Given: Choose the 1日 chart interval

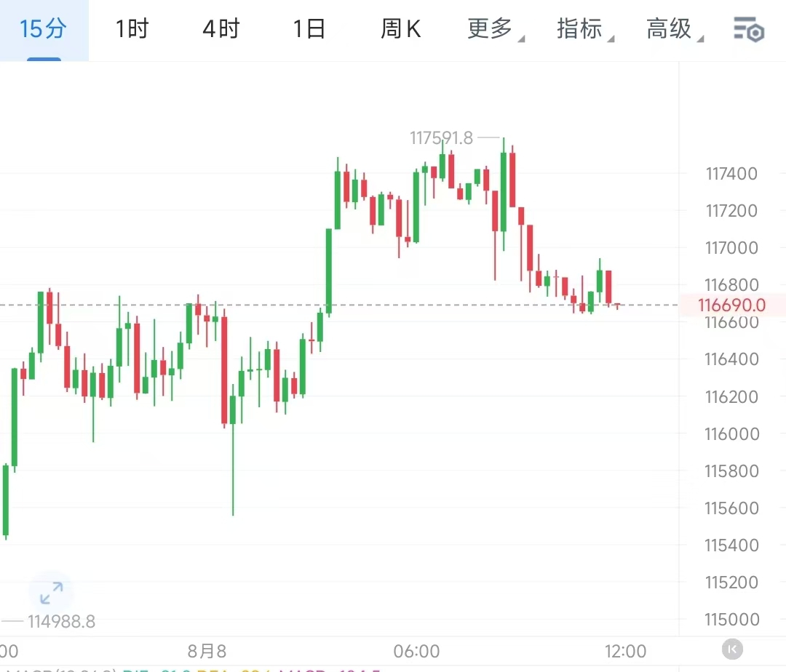Looking at the screenshot, I should [309, 30].
